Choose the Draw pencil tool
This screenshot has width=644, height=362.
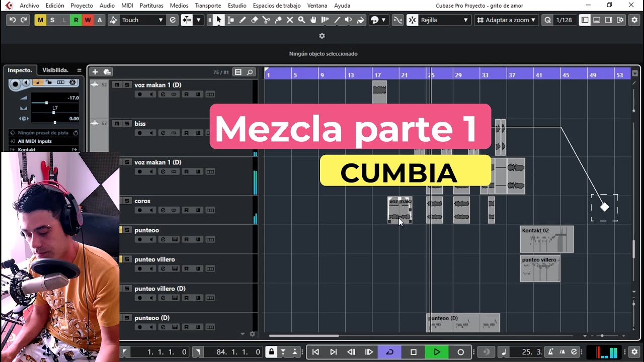[x=243, y=20]
